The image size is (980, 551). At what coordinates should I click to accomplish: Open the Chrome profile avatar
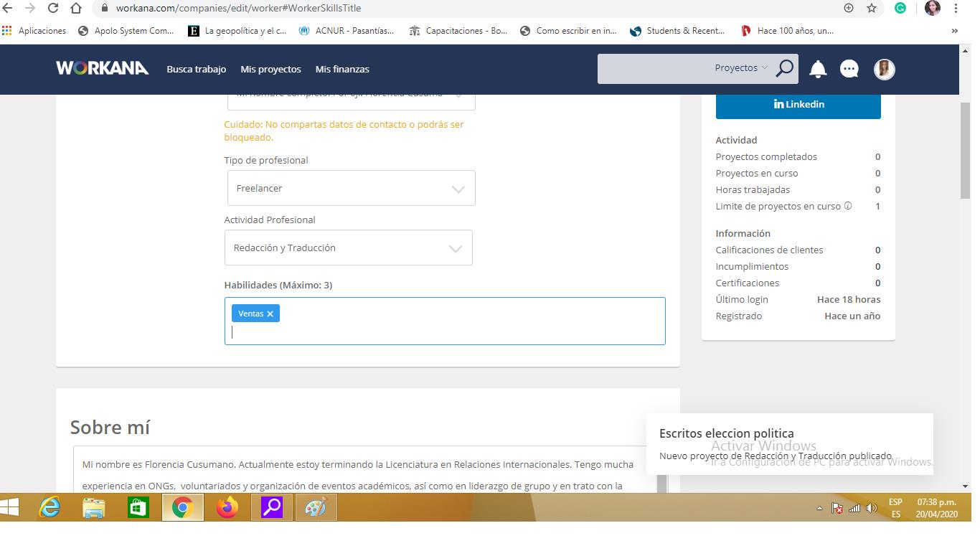click(x=933, y=8)
